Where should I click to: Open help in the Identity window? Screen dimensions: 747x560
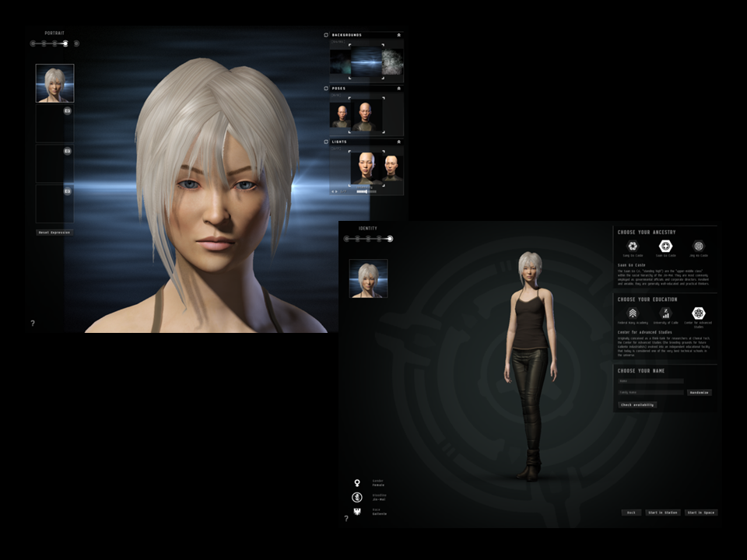[346, 518]
